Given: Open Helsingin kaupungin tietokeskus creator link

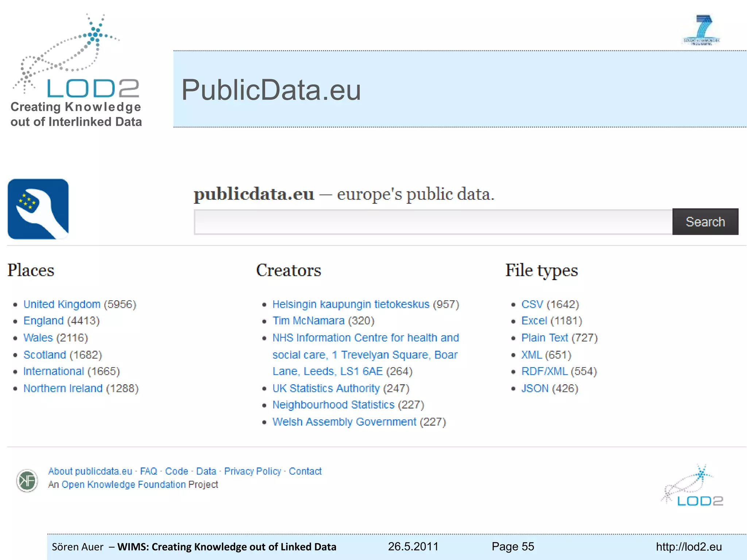Looking at the screenshot, I should [351, 304].
